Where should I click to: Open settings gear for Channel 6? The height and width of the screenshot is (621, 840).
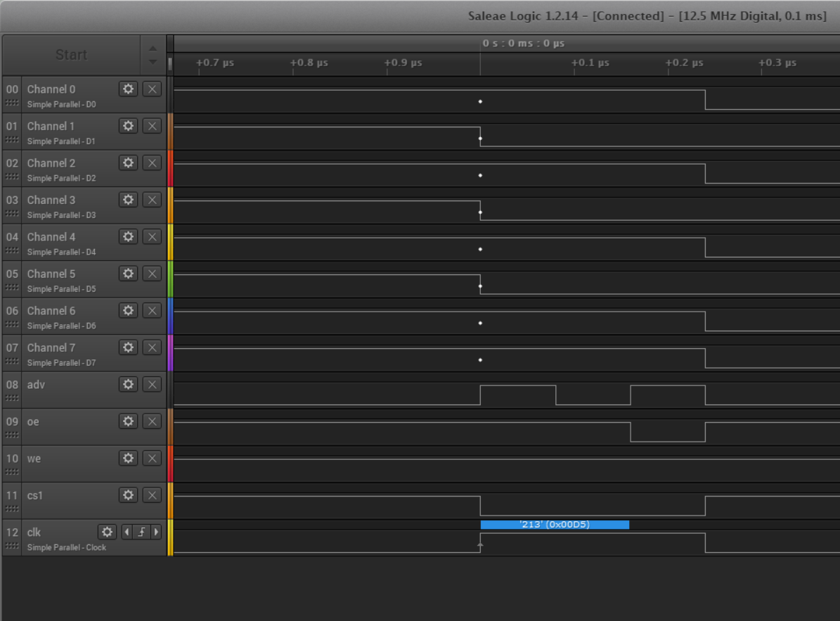128,311
